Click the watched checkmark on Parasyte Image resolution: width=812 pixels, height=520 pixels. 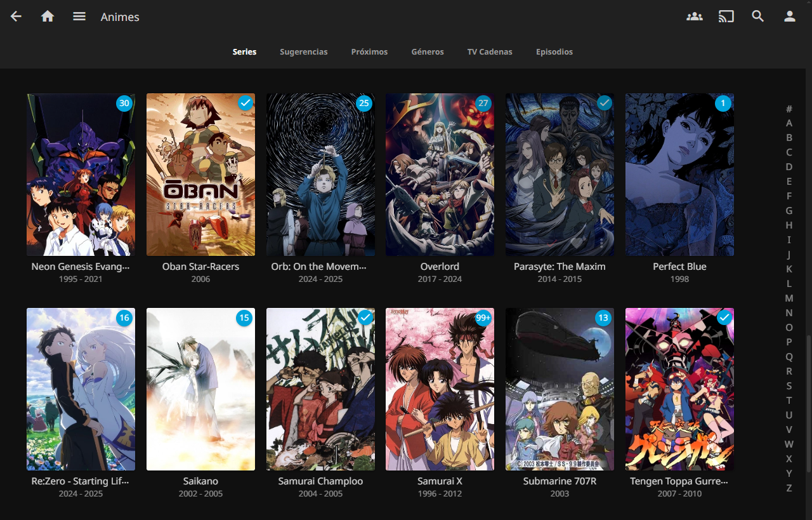point(603,103)
